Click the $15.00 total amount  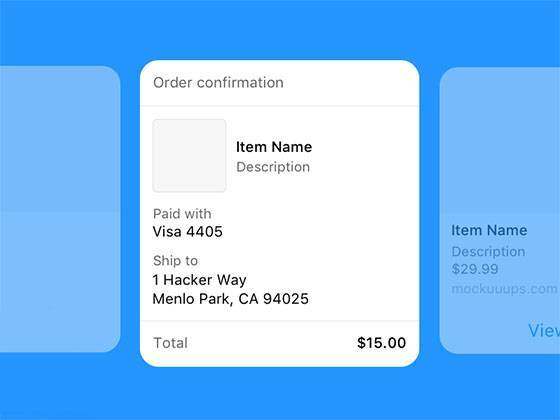point(381,343)
